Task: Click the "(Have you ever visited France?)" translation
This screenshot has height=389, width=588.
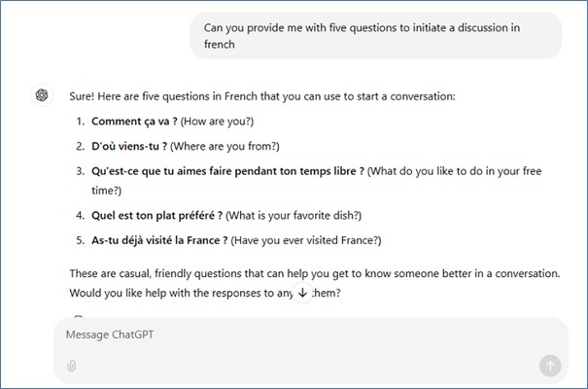Action: (x=309, y=240)
